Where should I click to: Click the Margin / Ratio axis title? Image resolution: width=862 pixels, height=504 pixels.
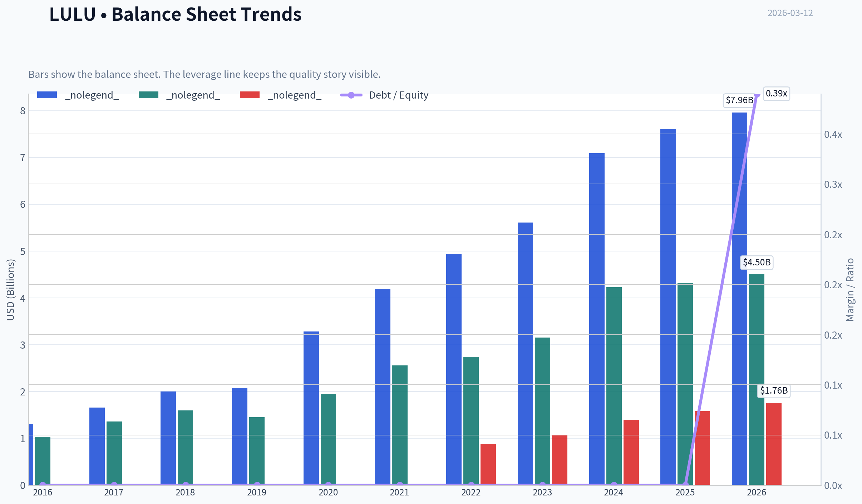coord(850,290)
